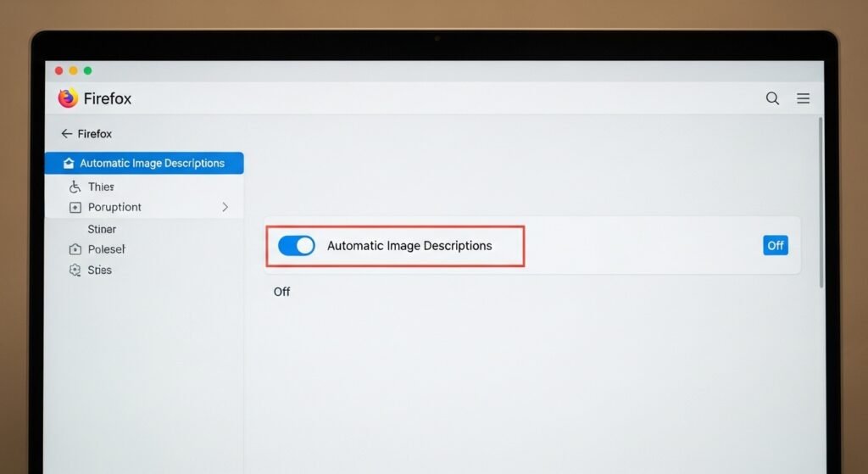Screen dimensions: 868x474
Task: Click the icon beside Thies
Action: [74, 187]
